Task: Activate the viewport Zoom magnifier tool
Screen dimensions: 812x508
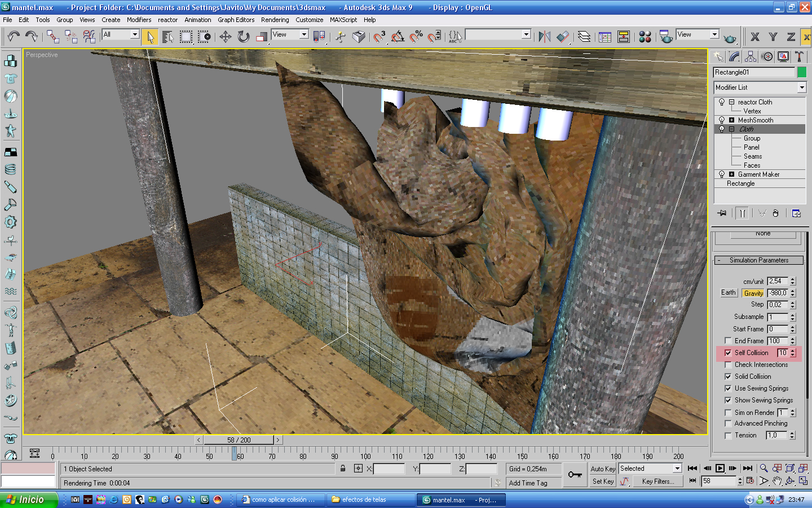Action: (764, 468)
